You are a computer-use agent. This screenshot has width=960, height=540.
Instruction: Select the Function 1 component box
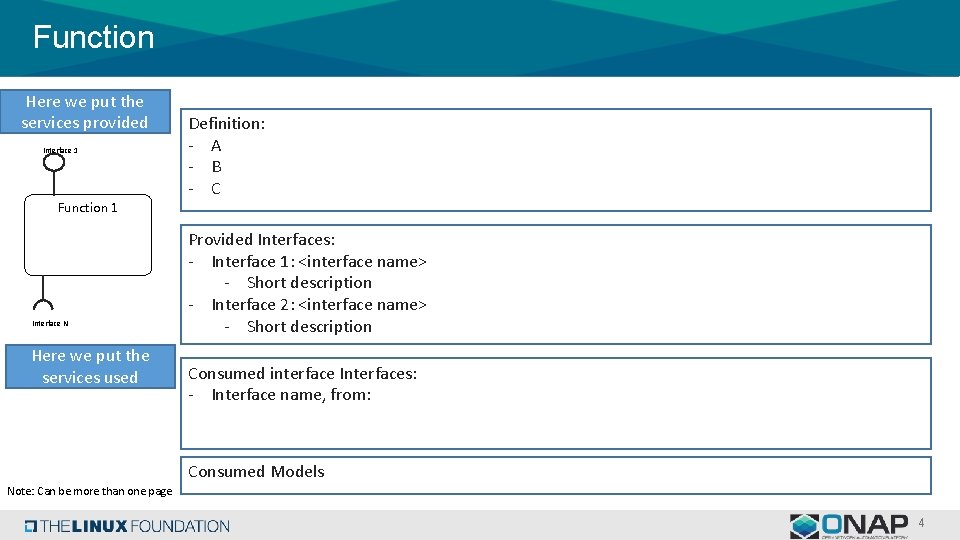(88, 235)
